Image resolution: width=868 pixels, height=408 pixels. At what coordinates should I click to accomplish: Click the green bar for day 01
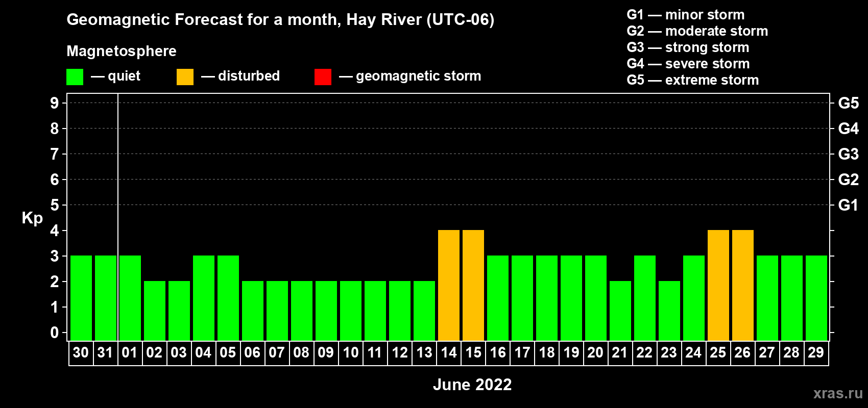(130, 298)
